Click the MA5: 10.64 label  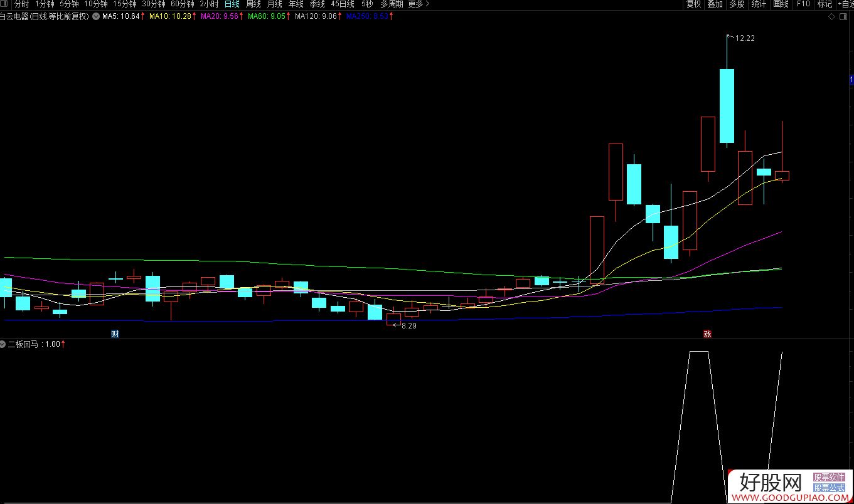pyautogui.click(x=120, y=16)
